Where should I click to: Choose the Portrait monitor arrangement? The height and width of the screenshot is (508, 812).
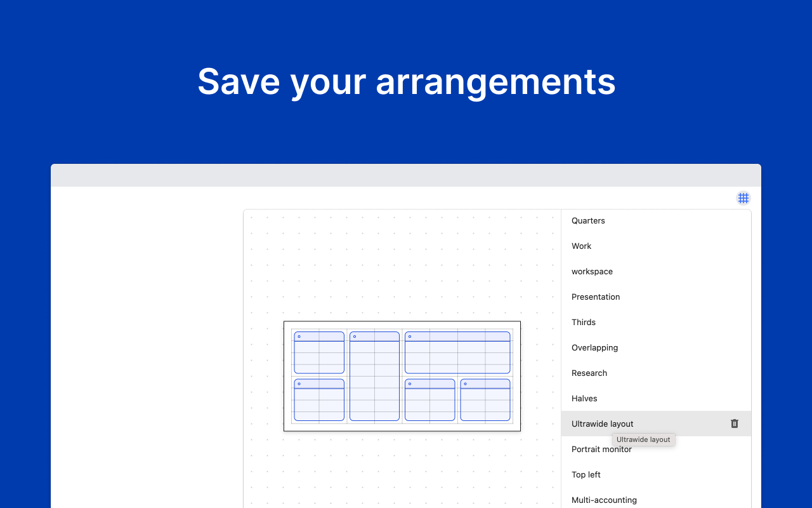click(x=656, y=449)
